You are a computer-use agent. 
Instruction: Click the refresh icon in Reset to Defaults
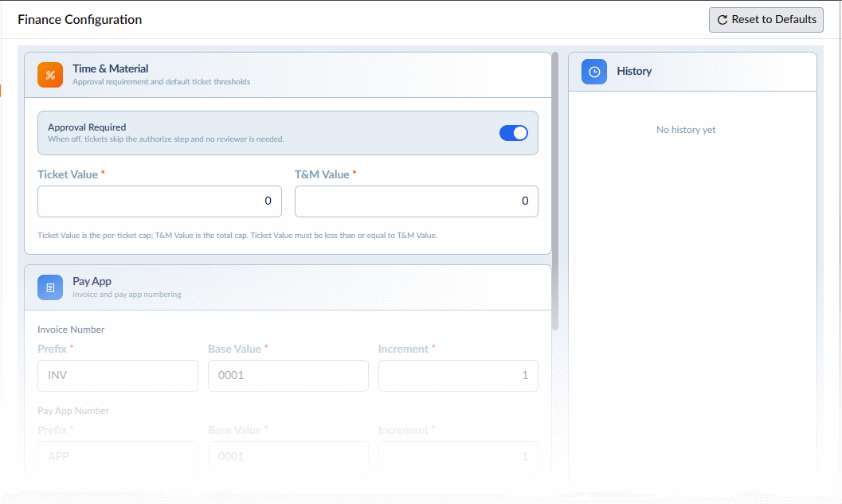point(723,20)
